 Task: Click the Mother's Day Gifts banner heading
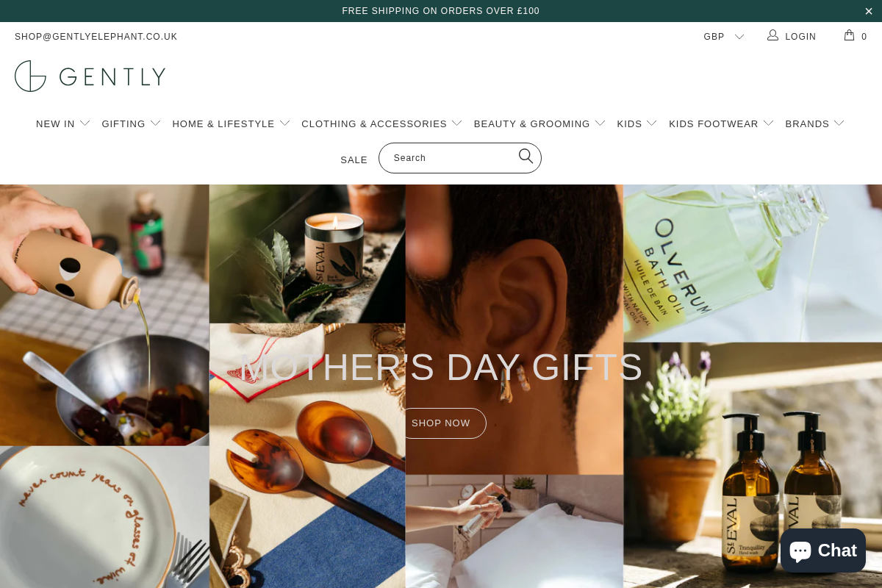441,367
